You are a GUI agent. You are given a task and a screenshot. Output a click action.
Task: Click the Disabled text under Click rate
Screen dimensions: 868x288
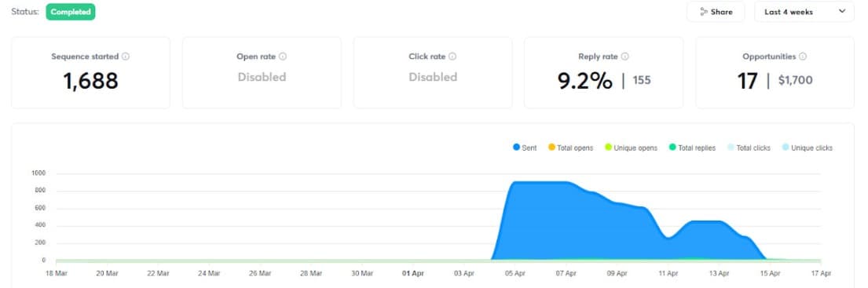click(x=433, y=78)
